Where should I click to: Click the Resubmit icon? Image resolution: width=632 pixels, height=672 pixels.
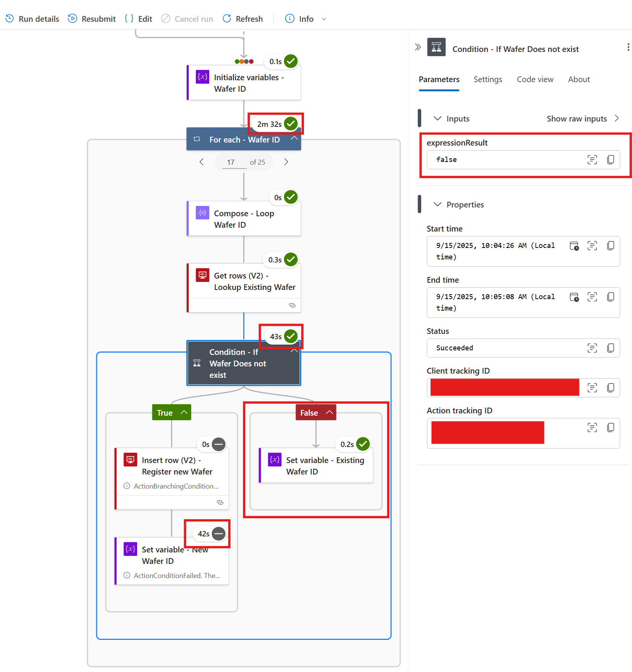tap(72, 18)
